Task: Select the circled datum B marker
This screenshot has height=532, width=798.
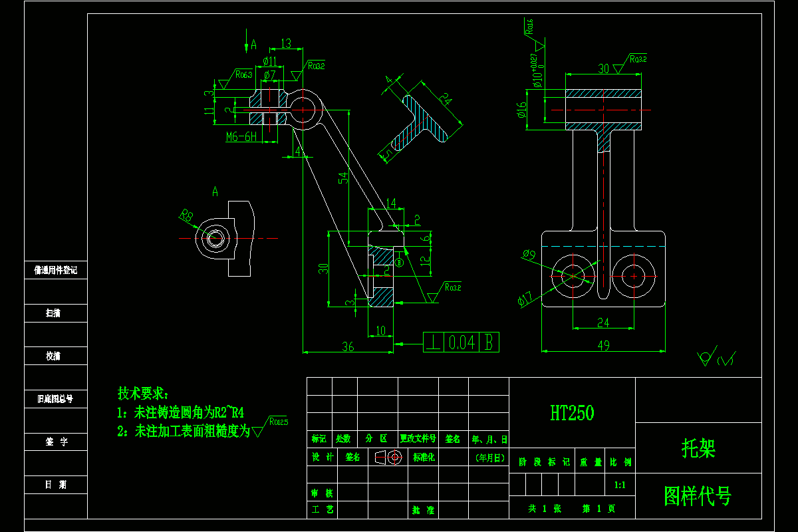Action: pyautogui.click(x=400, y=262)
